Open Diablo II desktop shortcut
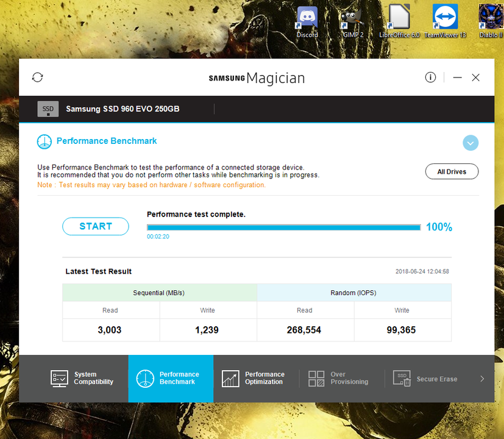The image size is (504, 439). point(491,21)
